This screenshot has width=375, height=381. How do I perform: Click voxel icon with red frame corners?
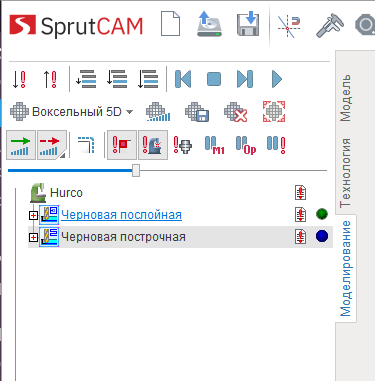point(274,112)
